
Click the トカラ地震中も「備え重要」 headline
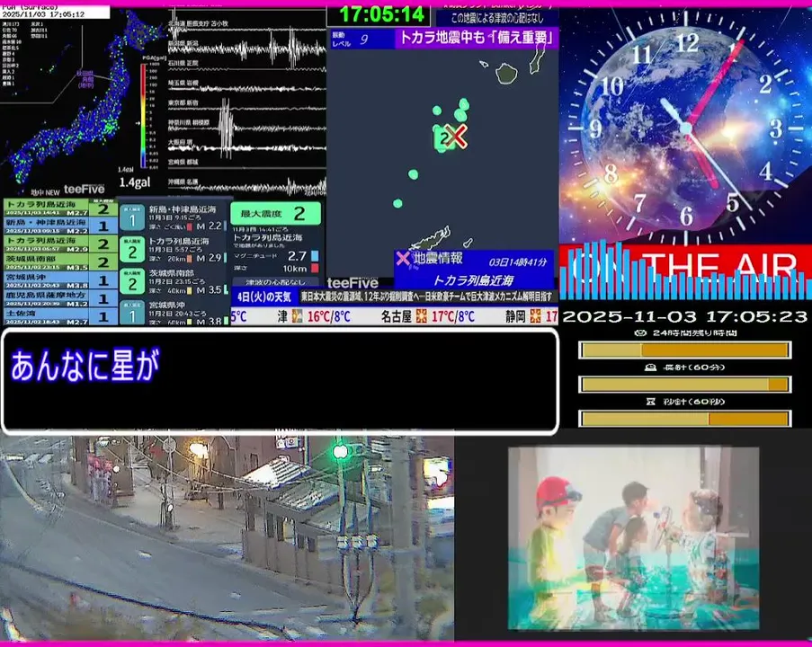(477, 38)
